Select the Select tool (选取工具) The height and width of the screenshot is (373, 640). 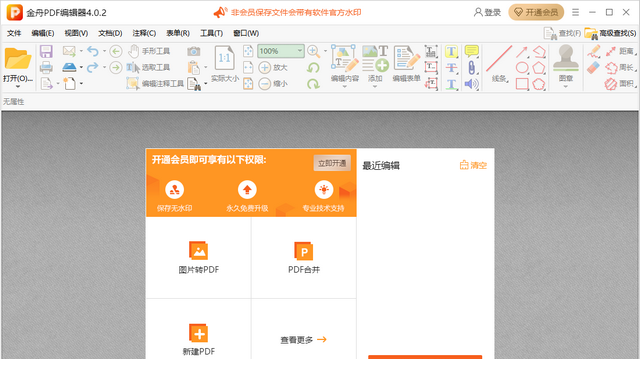(148, 67)
